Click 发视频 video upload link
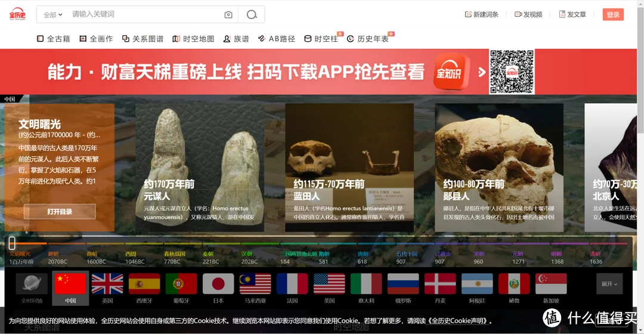This screenshot has width=644, height=334. click(x=528, y=14)
